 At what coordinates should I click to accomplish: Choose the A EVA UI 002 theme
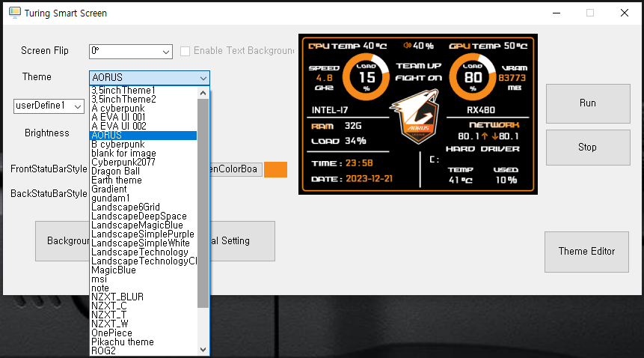[143, 126]
